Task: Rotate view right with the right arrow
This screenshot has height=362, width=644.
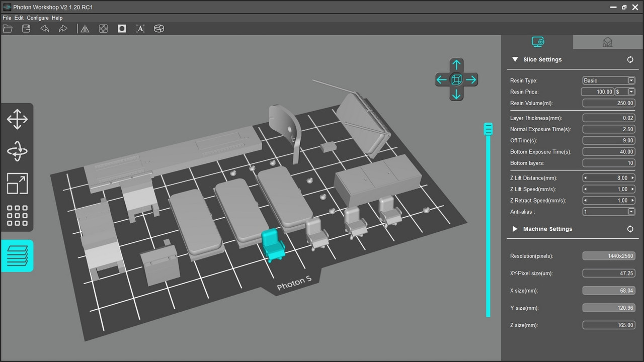Action: pyautogui.click(x=471, y=79)
